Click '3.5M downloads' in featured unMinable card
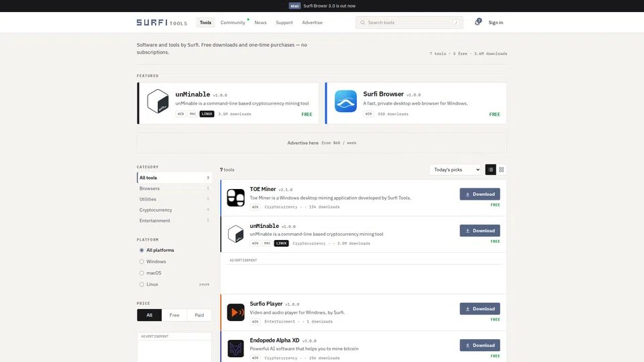This screenshot has width=644, height=362. pyautogui.click(x=235, y=114)
